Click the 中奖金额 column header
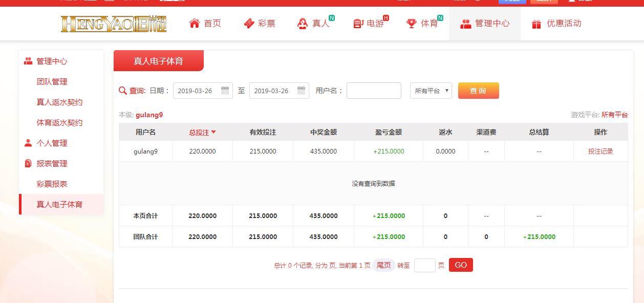This screenshot has height=303, width=644. tap(324, 132)
